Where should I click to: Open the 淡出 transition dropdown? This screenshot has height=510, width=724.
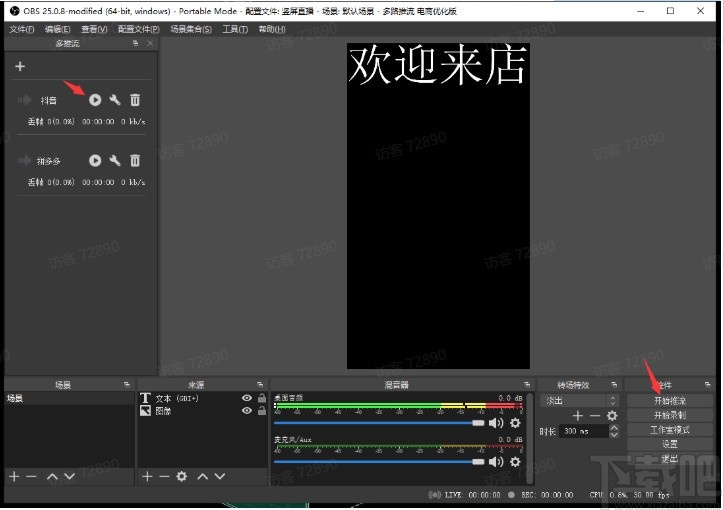click(x=579, y=401)
